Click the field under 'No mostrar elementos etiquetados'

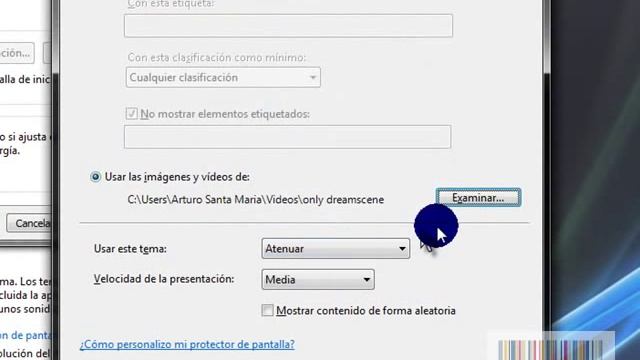tap(287, 137)
